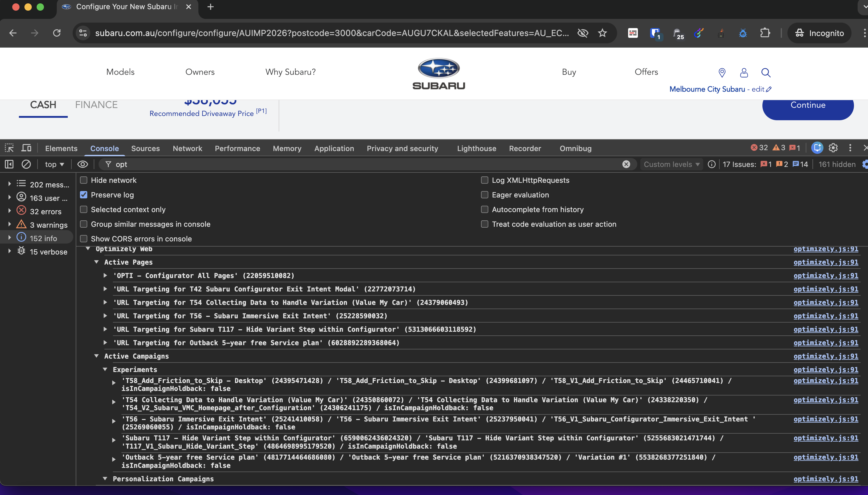868x495 pixels.
Task: Click the Subaru location pin icon
Action: tap(722, 72)
